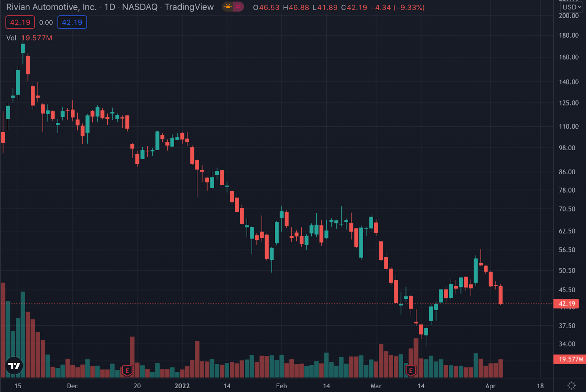Screen dimensions: 586x392
Task: Click the 125.00 price scale label
Action: pyautogui.click(x=569, y=103)
